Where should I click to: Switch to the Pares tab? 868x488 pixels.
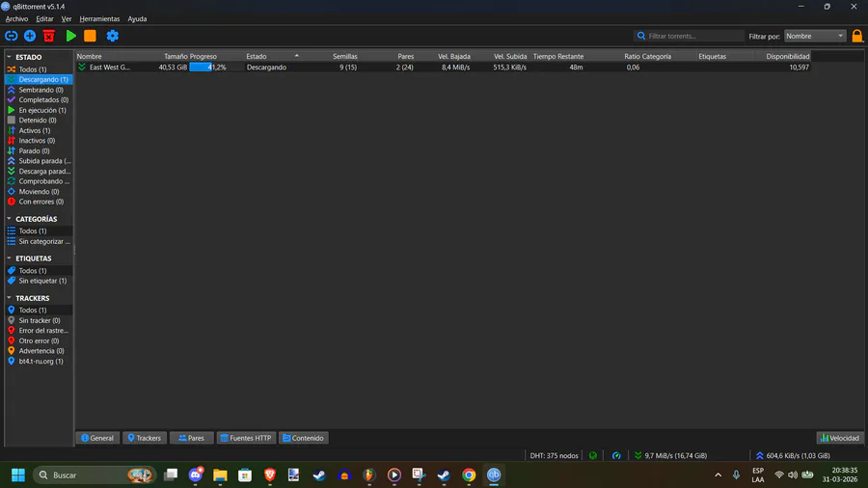click(x=191, y=438)
